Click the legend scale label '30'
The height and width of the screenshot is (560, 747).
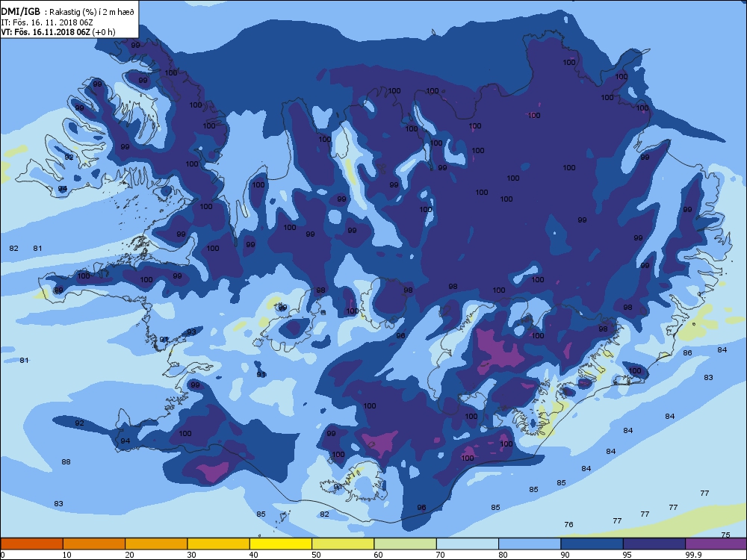191,555
